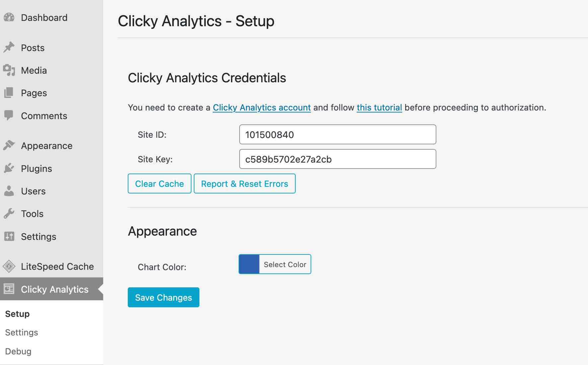The height and width of the screenshot is (365, 588).
Task: Follow the "this tutorial" link
Action: pyautogui.click(x=379, y=108)
